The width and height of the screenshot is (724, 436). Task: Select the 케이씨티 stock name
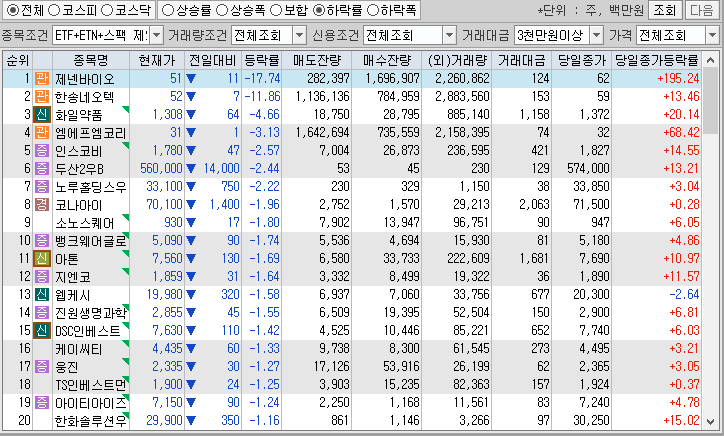click(x=79, y=349)
